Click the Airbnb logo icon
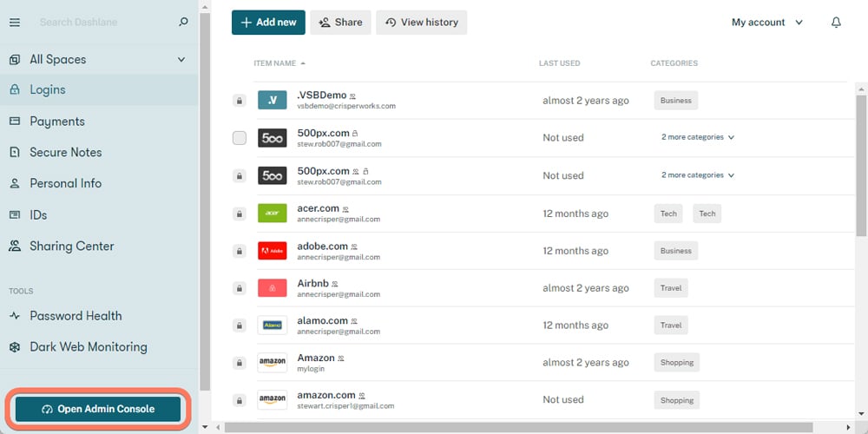868x434 pixels. click(272, 288)
